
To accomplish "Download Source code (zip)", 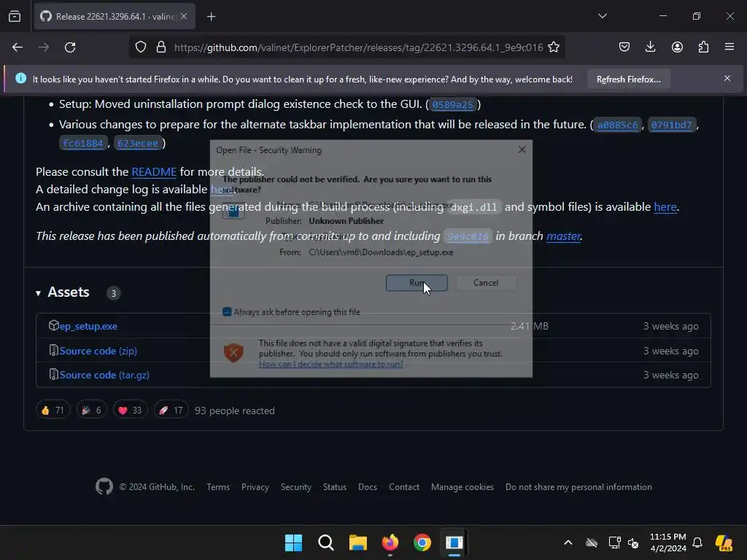I will 98,351.
